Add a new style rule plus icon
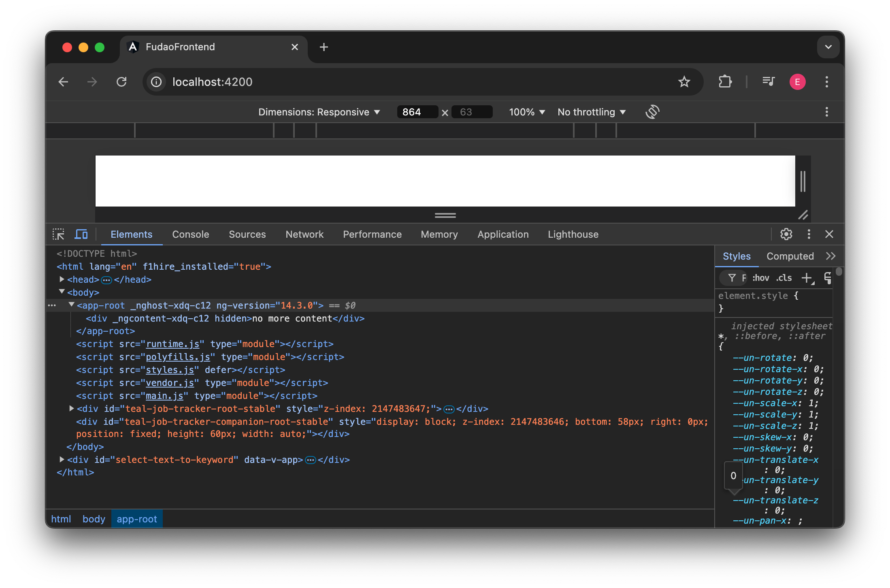 [x=807, y=278]
